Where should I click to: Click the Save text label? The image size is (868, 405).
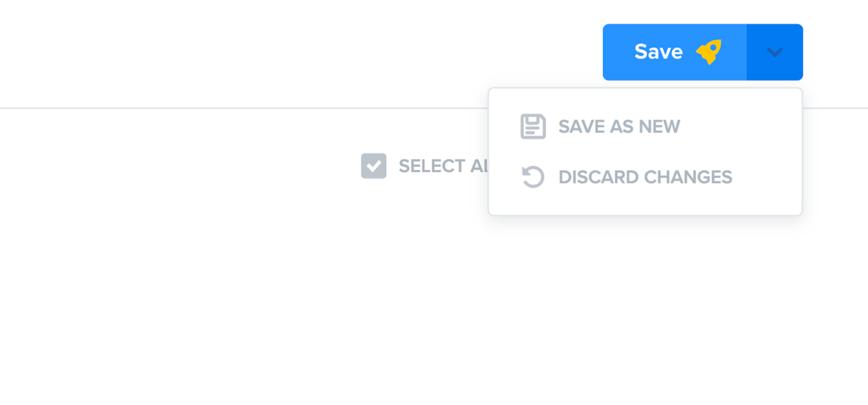point(658,52)
